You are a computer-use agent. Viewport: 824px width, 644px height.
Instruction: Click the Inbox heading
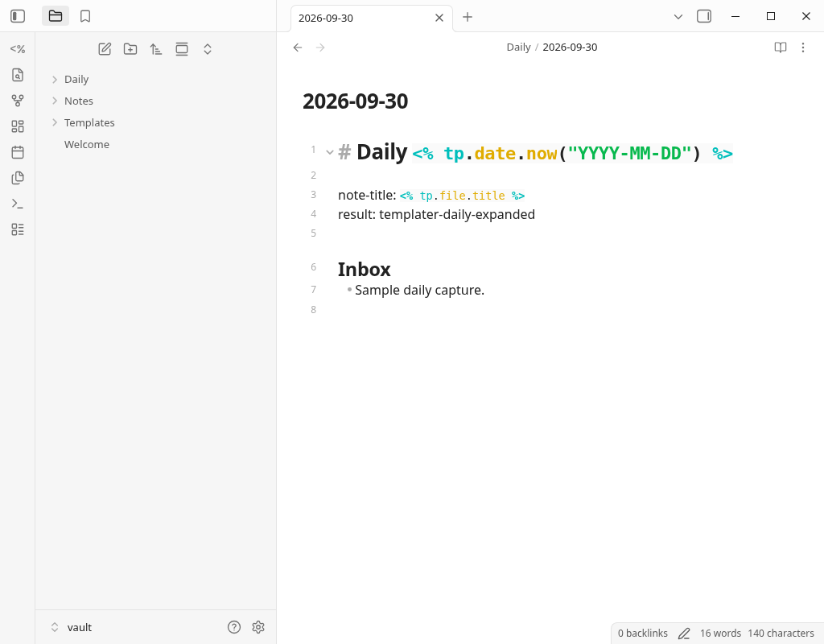coord(365,269)
